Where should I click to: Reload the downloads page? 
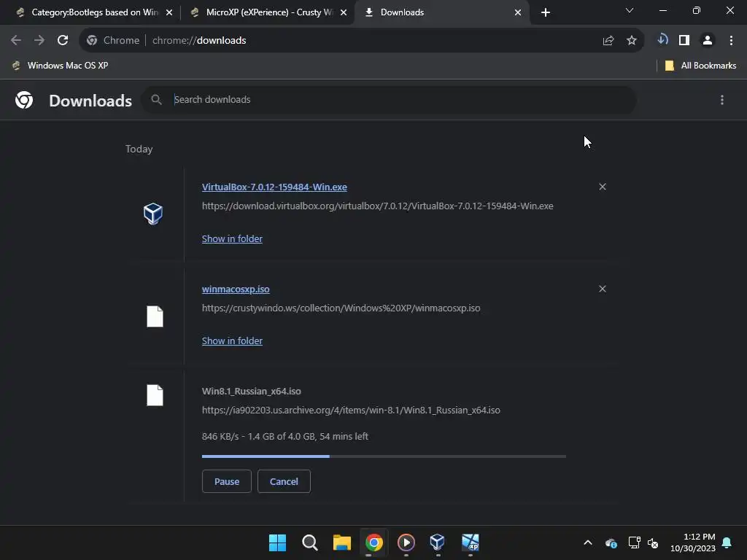tap(63, 41)
